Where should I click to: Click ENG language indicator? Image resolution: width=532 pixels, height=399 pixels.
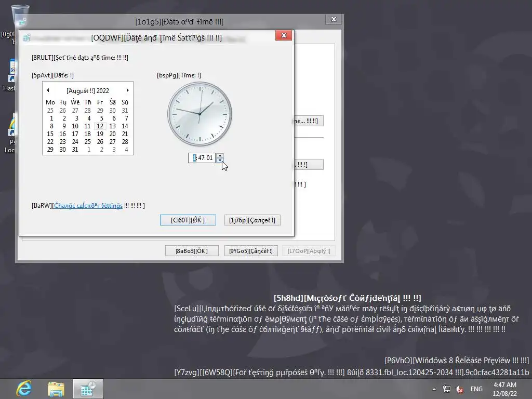(x=476, y=389)
